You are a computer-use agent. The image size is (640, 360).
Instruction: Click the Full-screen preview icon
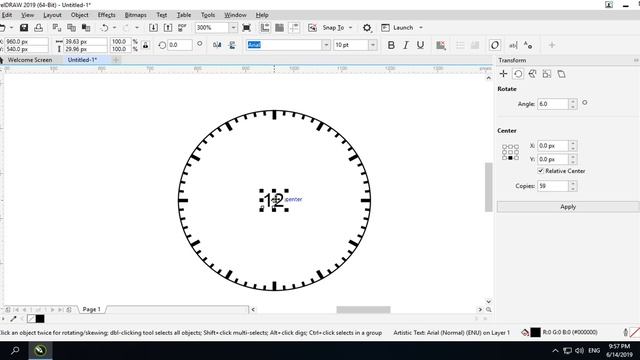click(x=247, y=28)
